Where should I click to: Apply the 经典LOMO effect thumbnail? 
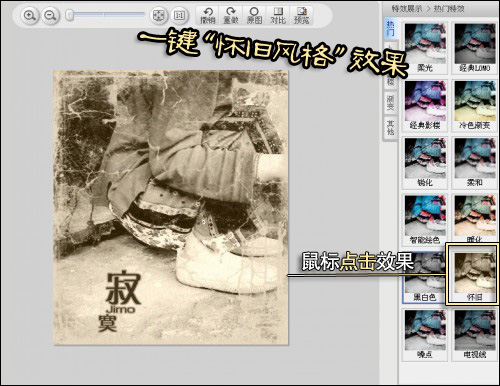point(475,48)
